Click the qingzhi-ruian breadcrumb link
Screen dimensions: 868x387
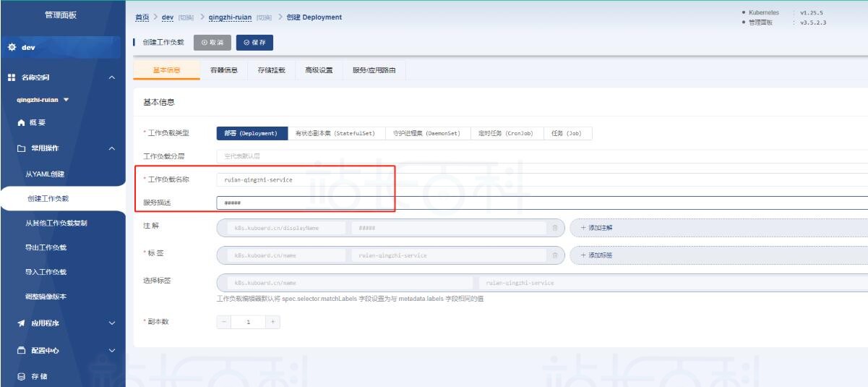230,17
